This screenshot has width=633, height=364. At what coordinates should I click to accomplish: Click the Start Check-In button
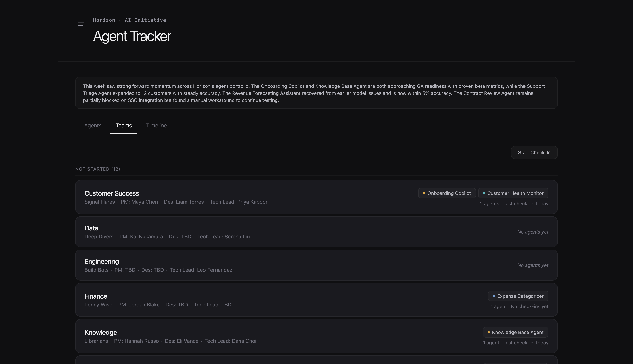pos(534,153)
